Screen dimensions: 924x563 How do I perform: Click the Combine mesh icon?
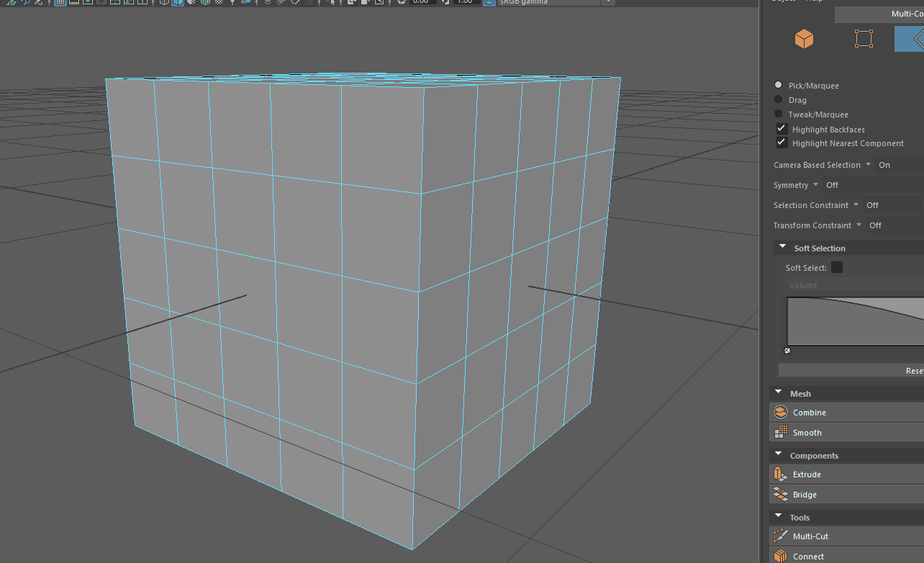click(781, 413)
